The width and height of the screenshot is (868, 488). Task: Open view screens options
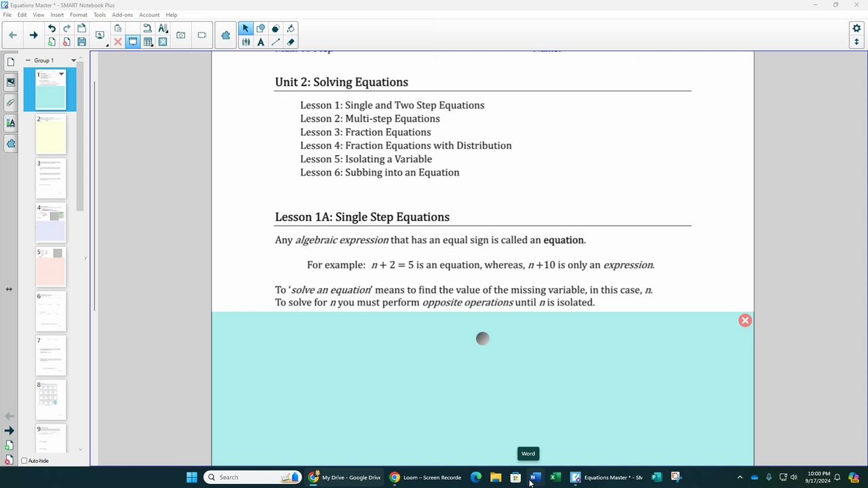[x=100, y=35]
